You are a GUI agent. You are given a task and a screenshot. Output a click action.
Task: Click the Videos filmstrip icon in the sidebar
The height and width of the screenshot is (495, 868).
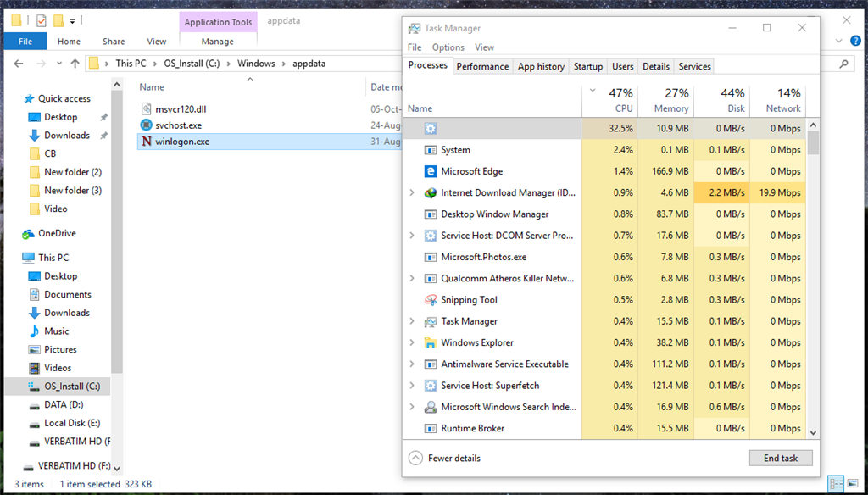34,368
